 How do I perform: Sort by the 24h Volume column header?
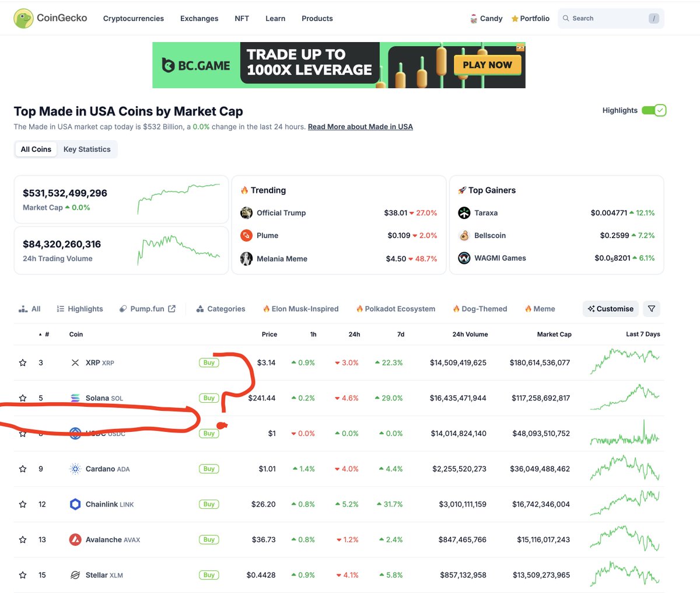click(470, 334)
